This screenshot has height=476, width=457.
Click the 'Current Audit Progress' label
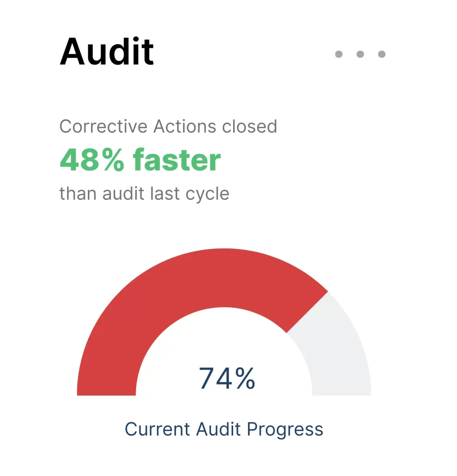(x=224, y=429)
